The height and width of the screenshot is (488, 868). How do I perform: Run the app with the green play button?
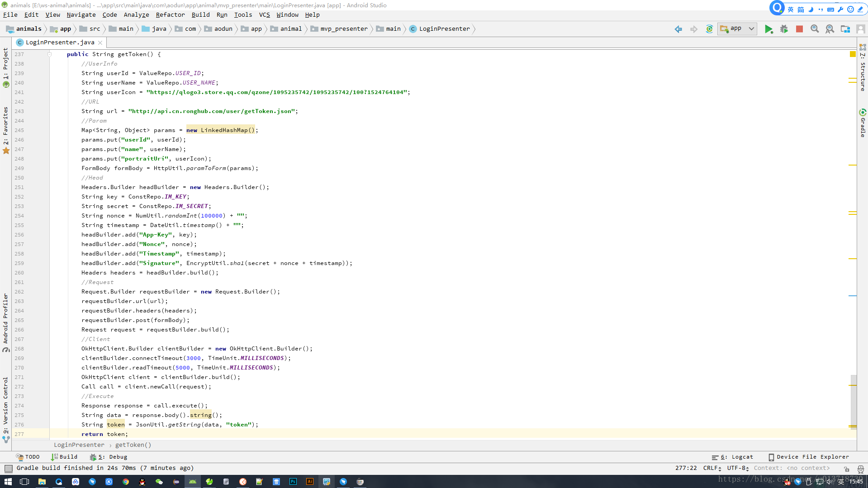[768, 29]
